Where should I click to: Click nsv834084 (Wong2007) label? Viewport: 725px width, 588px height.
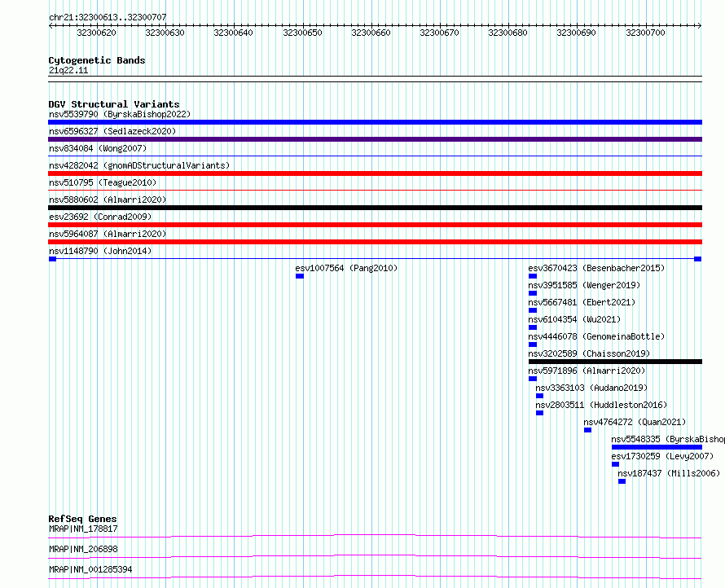point(98,148)
